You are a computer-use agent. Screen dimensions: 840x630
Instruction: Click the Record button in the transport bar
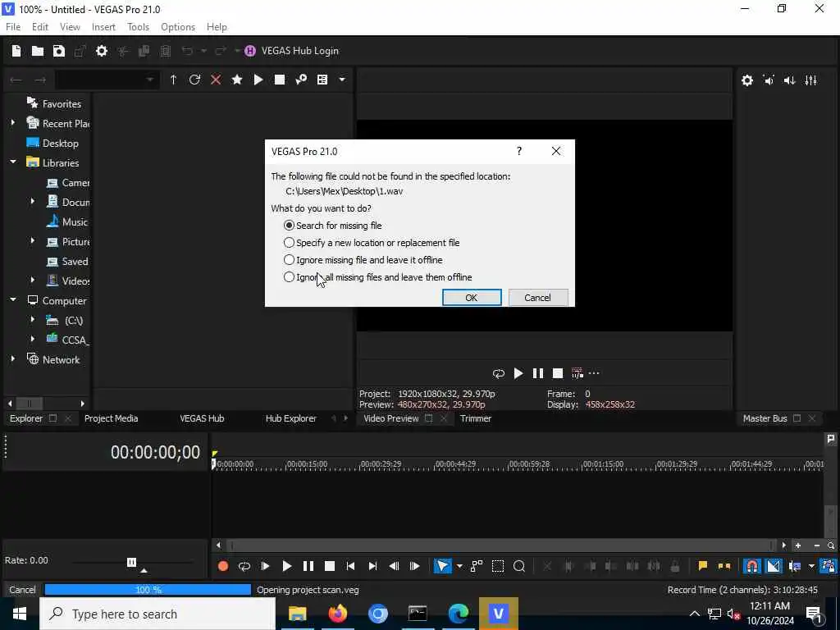[x=223, y=566]
